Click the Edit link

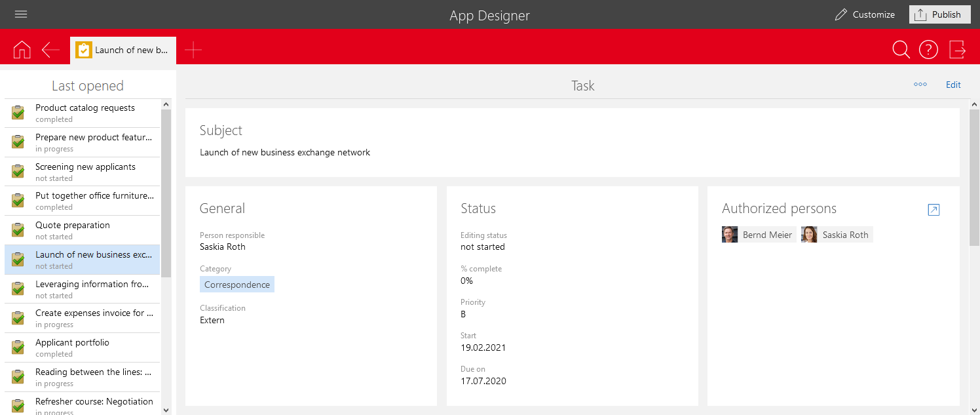click(953, 85)
